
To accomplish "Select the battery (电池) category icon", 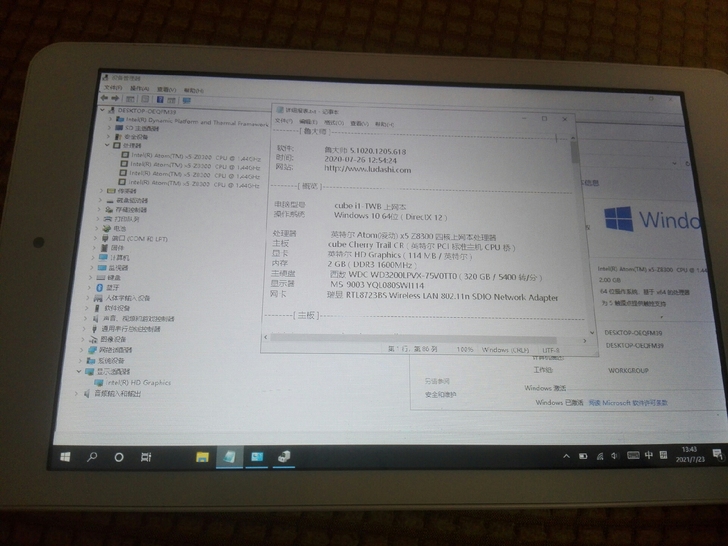I will pos(107,228).
